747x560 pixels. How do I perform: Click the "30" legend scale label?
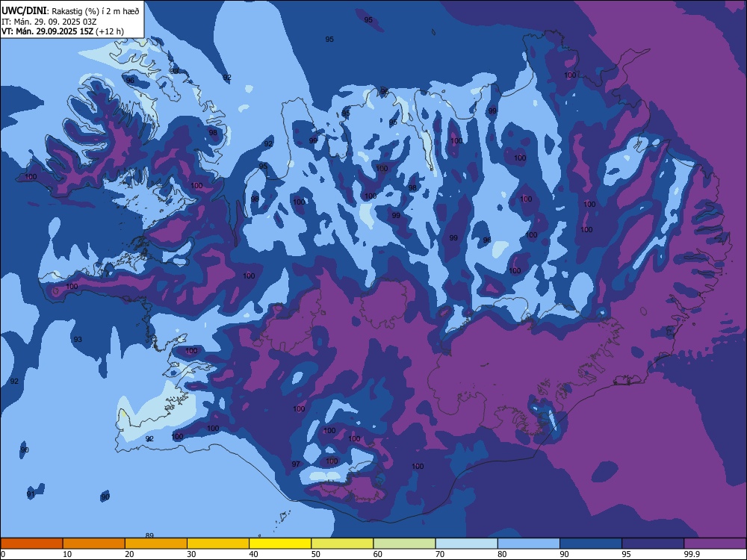191,554
